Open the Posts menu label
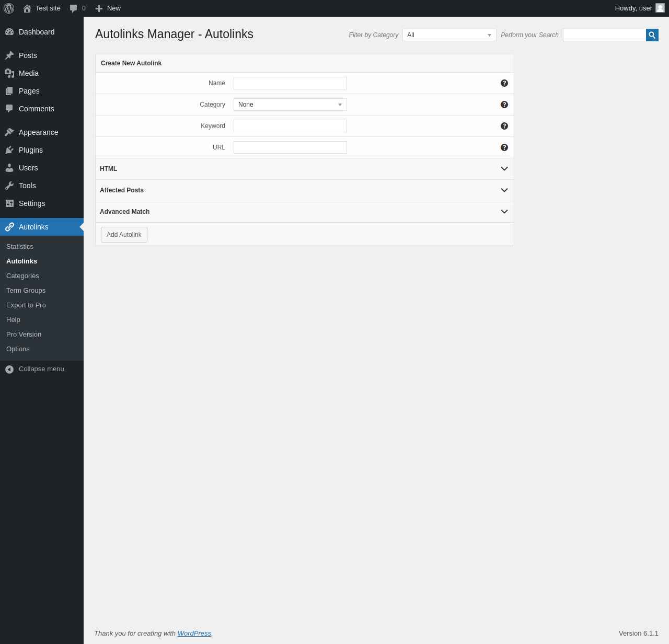The width and height of the screenshot is (669, 644). click(28, 55)
